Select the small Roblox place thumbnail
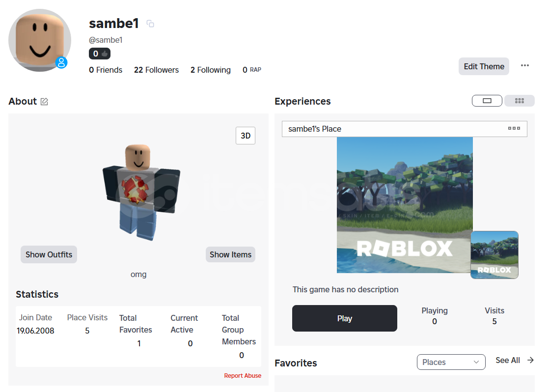The height and width of the screenshot is (392, 549). pyautogui.click(x=494, y=255)
